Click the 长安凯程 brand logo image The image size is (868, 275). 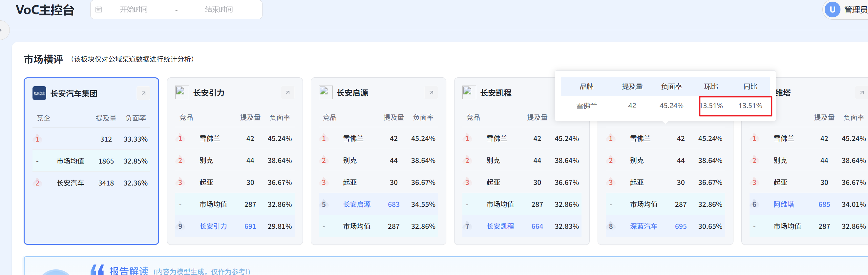pyautogui.click(x=469, y=92)
